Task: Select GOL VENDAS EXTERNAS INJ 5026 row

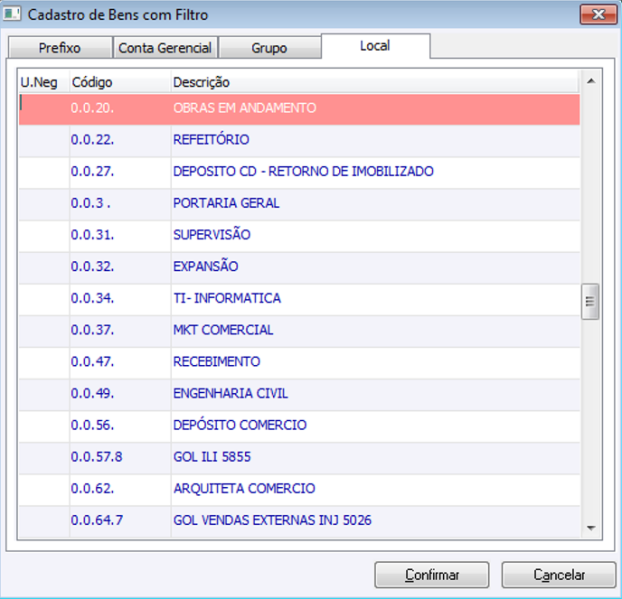Action: pyautogui.click(x=299, y=521)
